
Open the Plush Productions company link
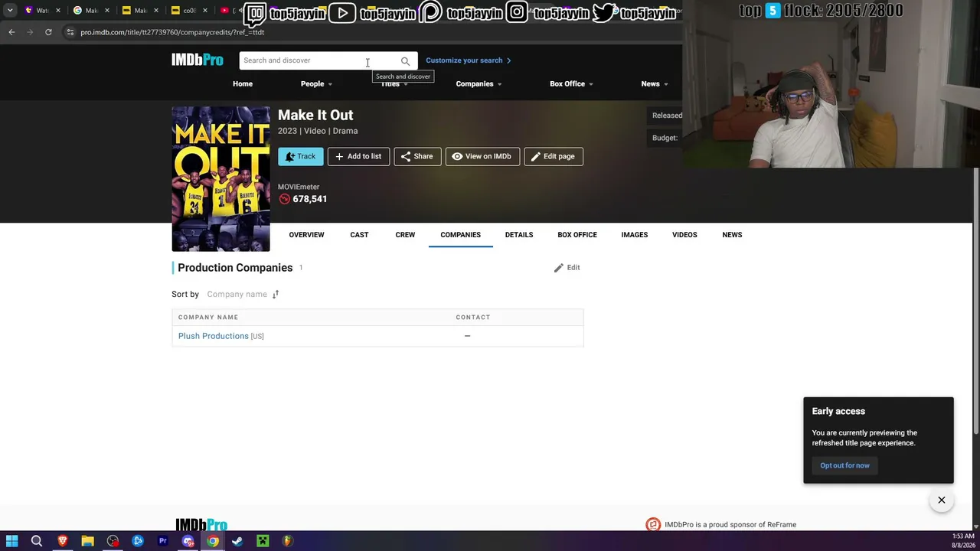[214, 336]
